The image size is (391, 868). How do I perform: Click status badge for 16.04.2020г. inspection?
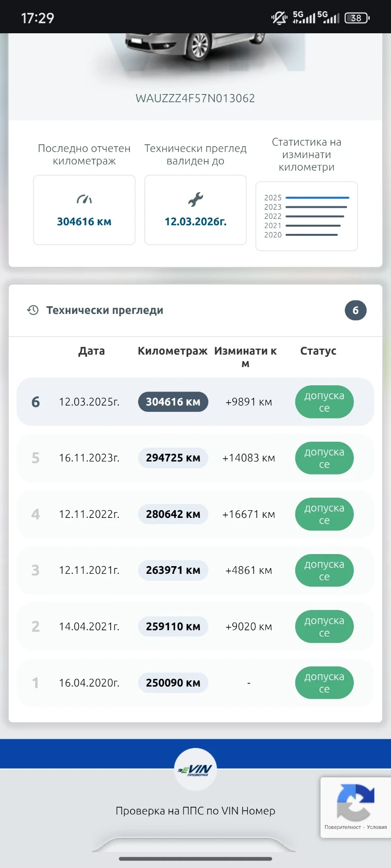pyautogui.click(x=324, y=683)
